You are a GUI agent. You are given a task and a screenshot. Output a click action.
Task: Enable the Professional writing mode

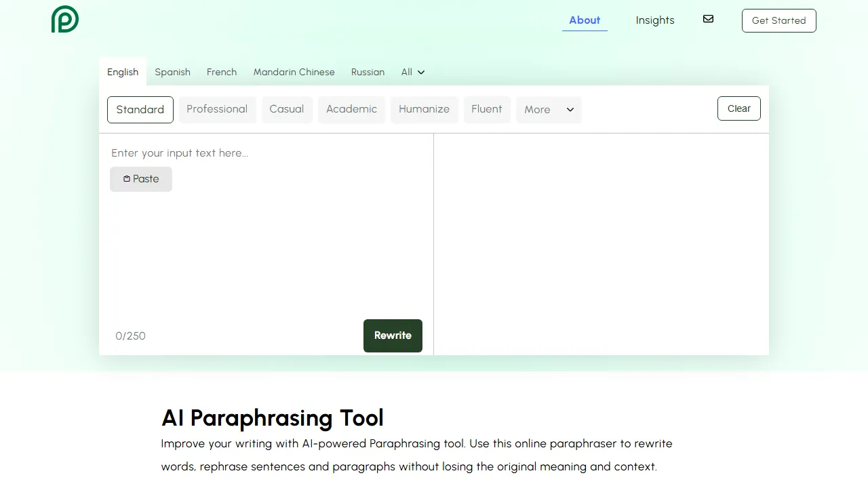[217, 109]
